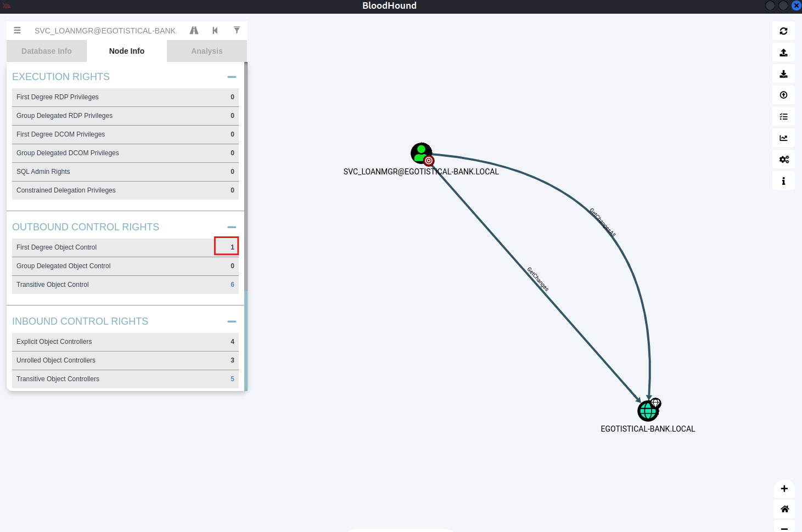Select the SVC_LOANMGR user node icon

coord(422,154)
